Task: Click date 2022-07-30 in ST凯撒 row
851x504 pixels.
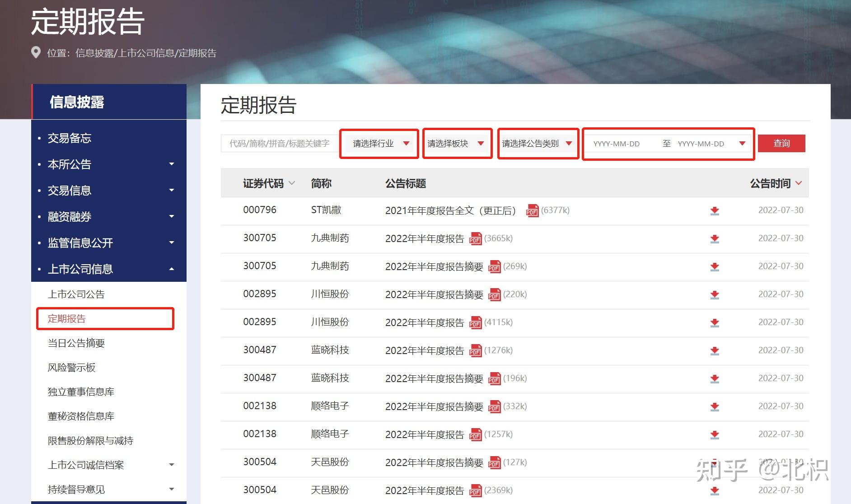Action: [781, 210]
